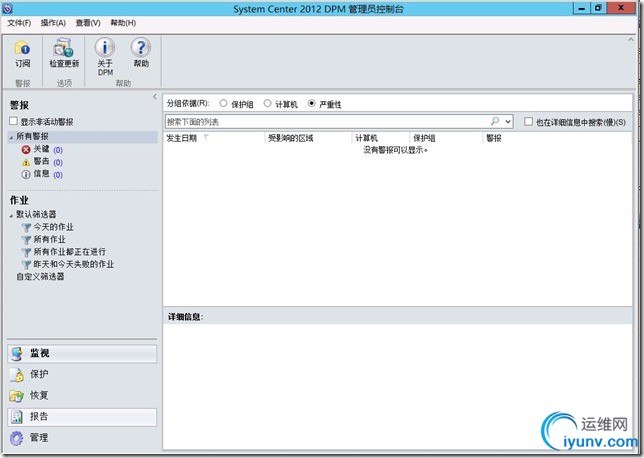
Task: Select the yellow 警告 warning alerts icon
Action: (26, 162)
